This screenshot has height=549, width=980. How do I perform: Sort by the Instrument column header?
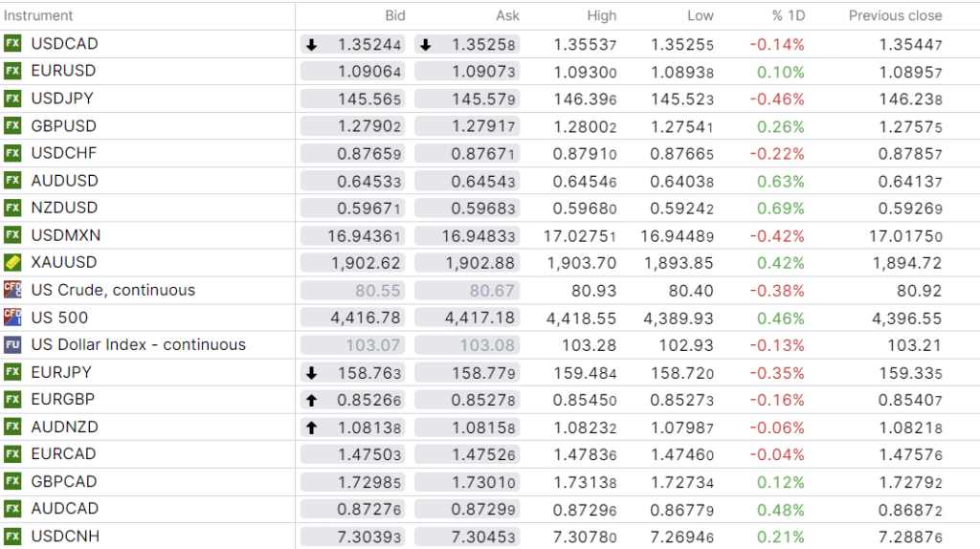tap(38, 16)
